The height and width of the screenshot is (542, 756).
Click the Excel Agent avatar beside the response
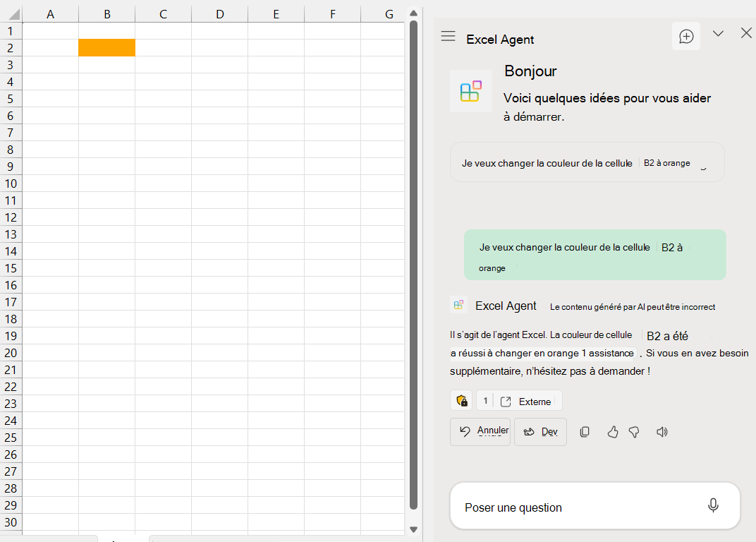click(x=458, y=304)
